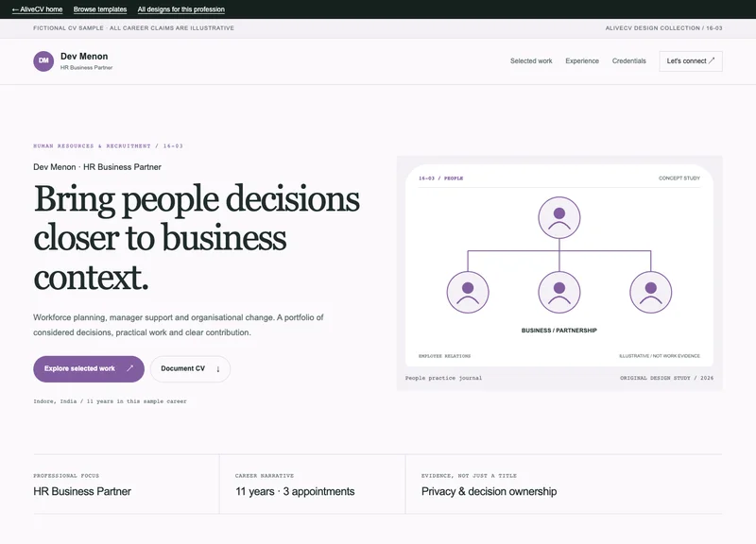Click the DM avatar logo circle
756x544 pixels.
point(43,61)
